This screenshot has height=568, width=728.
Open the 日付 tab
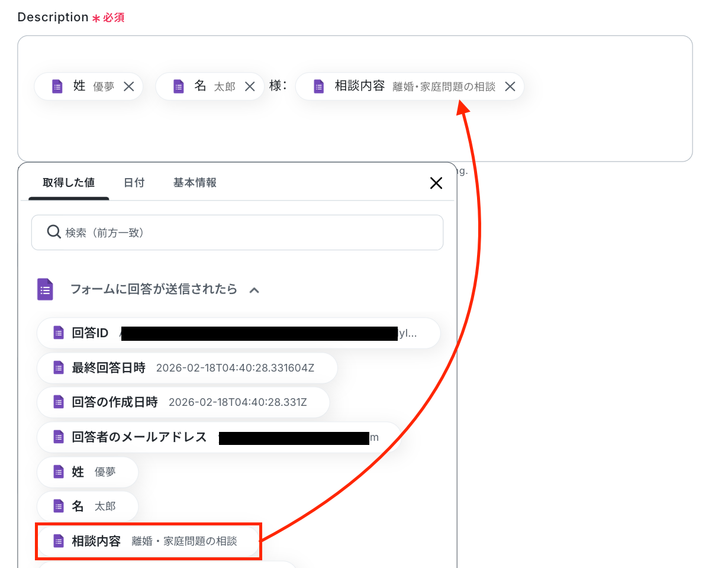click(134, 183)
